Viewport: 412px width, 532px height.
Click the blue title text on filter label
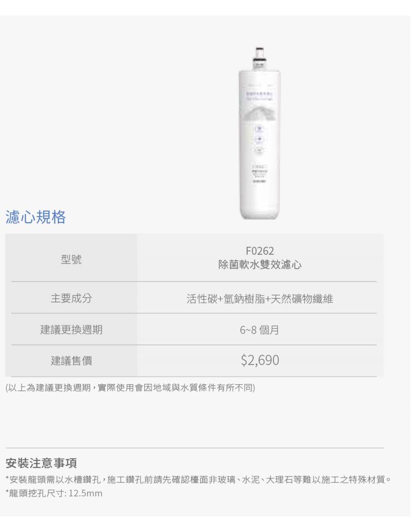pos(260,94)
